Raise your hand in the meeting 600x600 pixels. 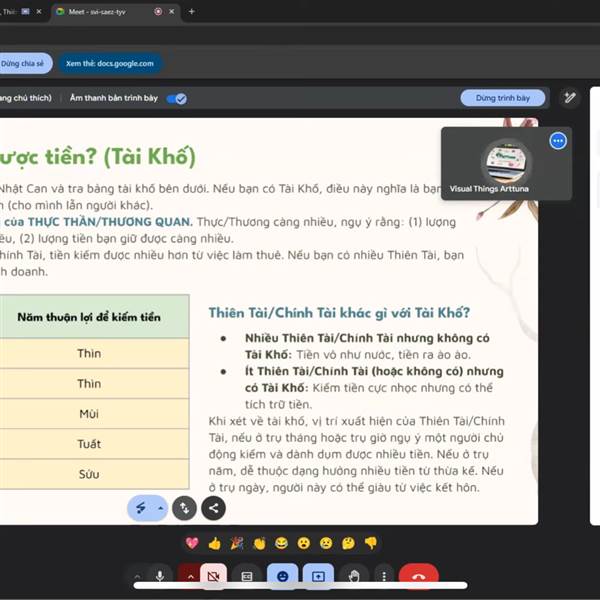pos(354,576)
